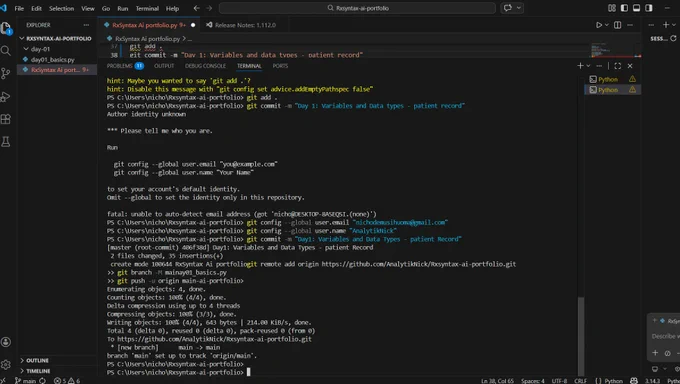Switch to the DEBUG CONSOLE tab
The image size is (680, 384).
coord(205,66)
